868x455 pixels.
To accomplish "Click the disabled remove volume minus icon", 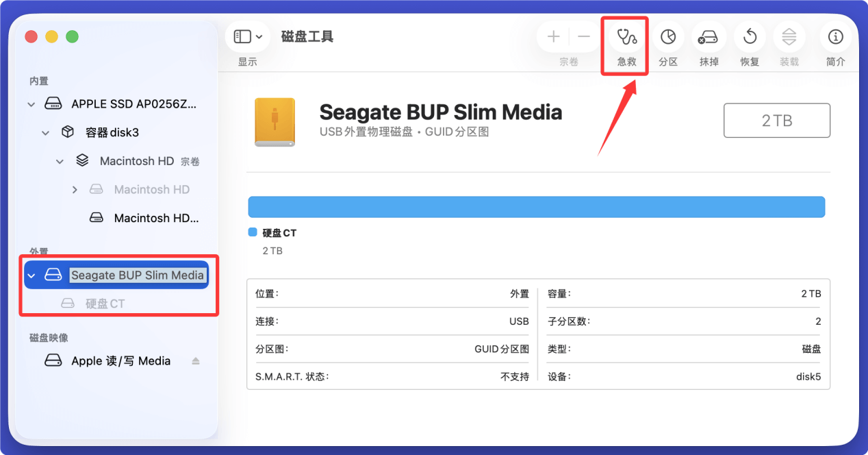I will coord(584,37).
